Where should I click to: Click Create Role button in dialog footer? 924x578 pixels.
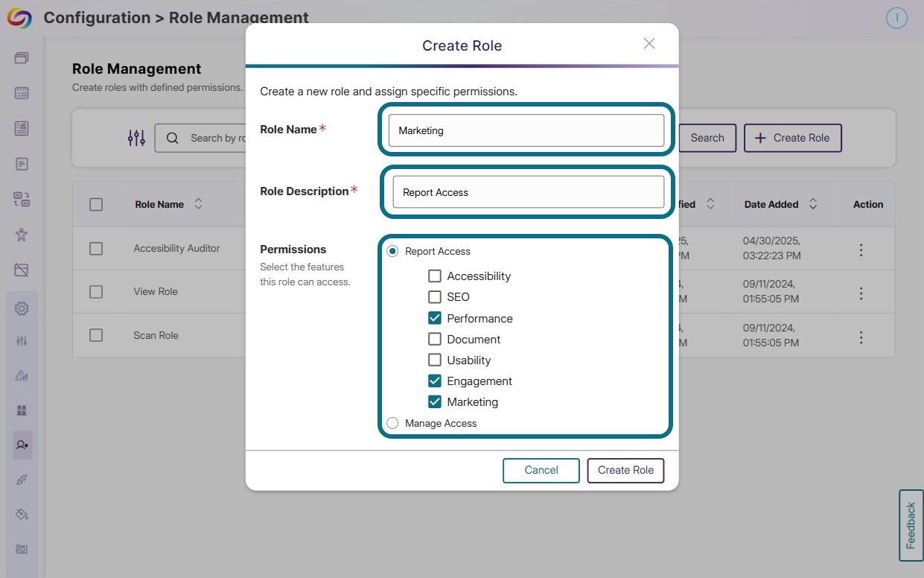point(625,470)
